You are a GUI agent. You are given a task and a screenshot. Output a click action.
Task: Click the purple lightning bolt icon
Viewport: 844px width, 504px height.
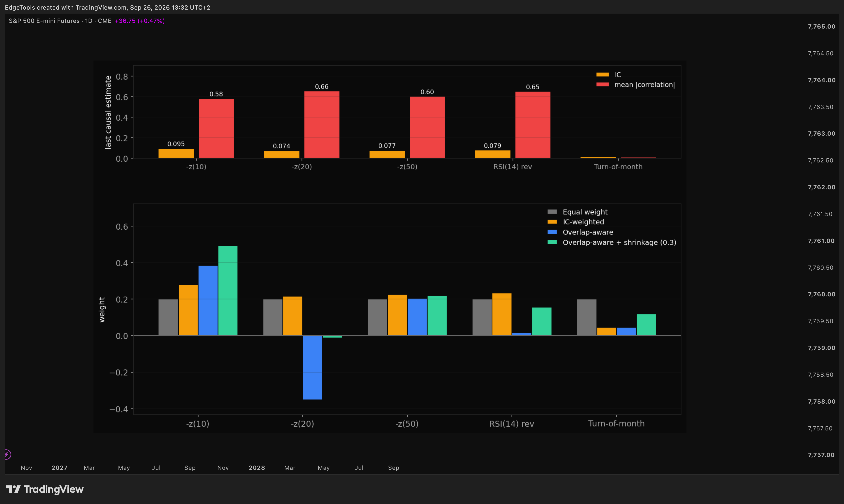tap(7, 455)
